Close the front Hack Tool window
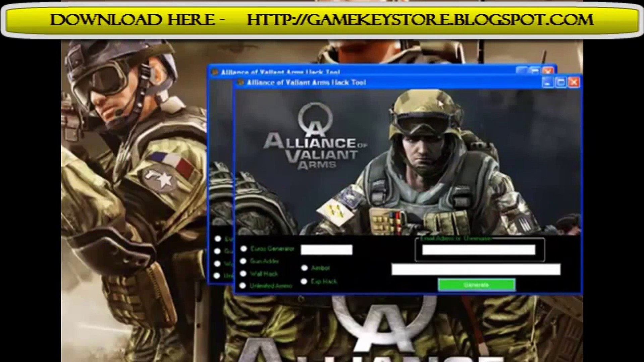Screen dimensions: 644x362 coord(574,82)
